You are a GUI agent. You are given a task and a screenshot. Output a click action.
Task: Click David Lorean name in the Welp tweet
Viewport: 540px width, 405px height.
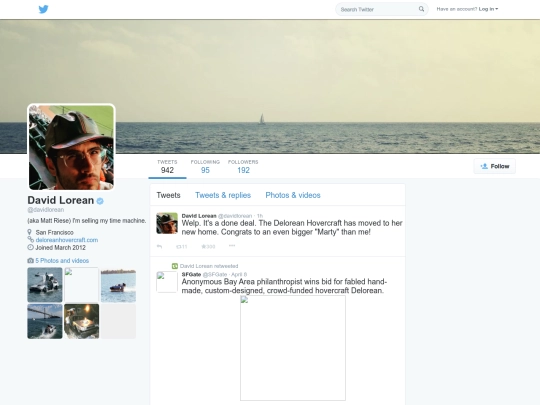pyautogui.click(x=199, y=216)
